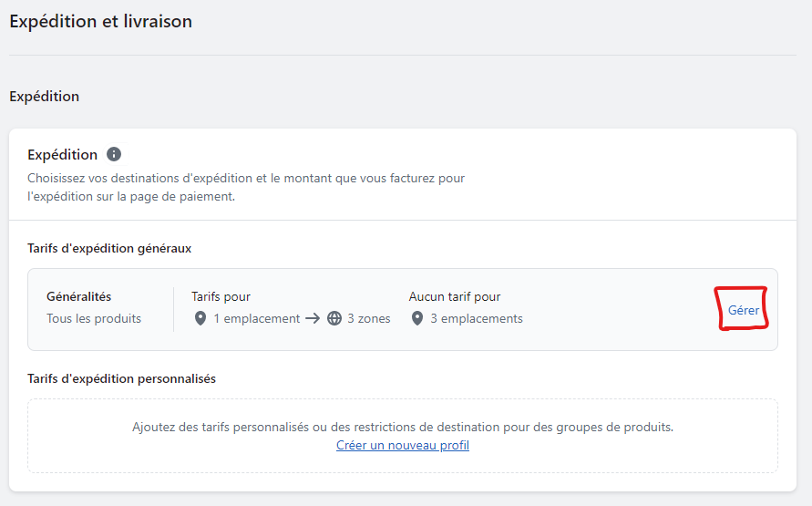Image resolution: width=812 pixels, height=506 pixels.
Task: Click the globe icon next to 3 zones
Action: coord(334,318)
